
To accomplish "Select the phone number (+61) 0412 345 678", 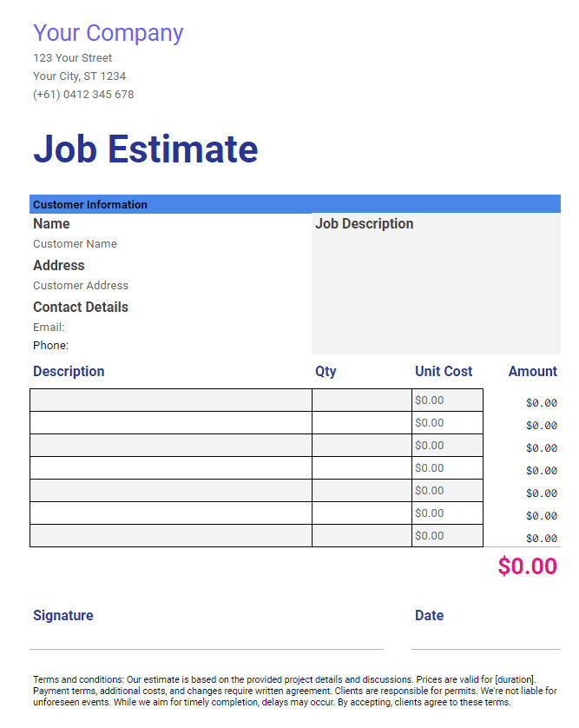I will [83, 94].
